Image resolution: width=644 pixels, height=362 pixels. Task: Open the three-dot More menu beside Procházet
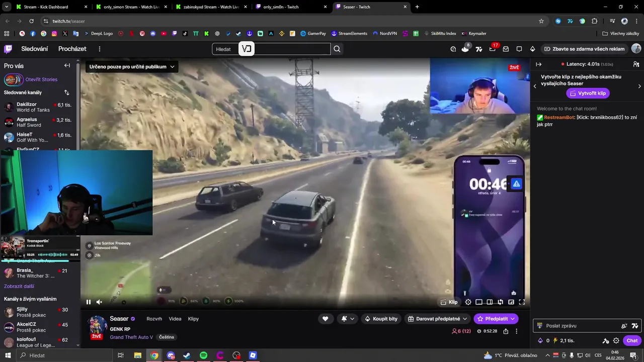(100, 49)
